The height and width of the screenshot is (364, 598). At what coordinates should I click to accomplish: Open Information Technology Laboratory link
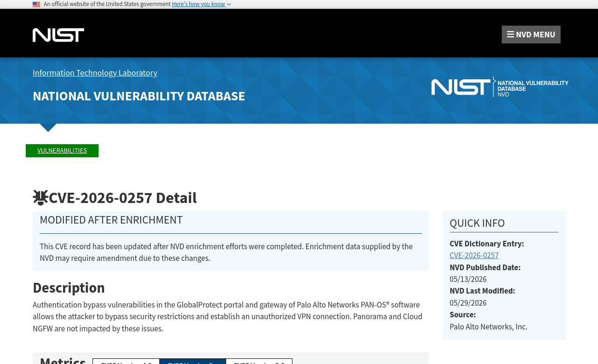coord(95,73)
